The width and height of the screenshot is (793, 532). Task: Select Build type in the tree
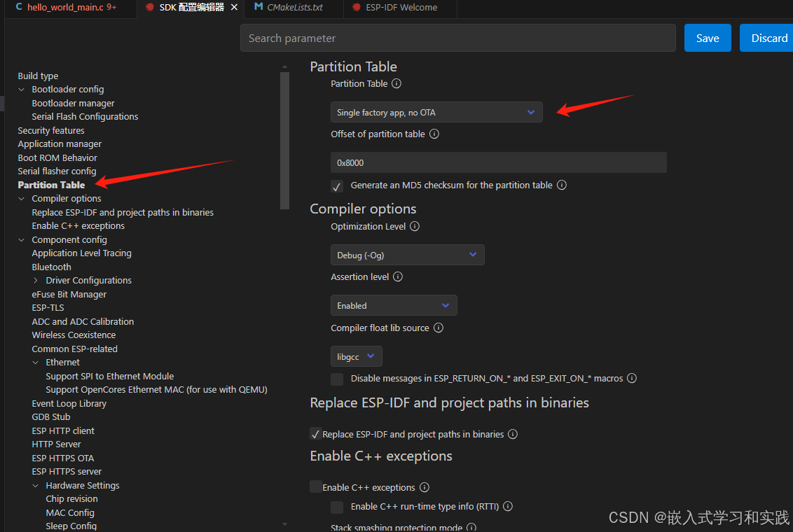[38, 76]
